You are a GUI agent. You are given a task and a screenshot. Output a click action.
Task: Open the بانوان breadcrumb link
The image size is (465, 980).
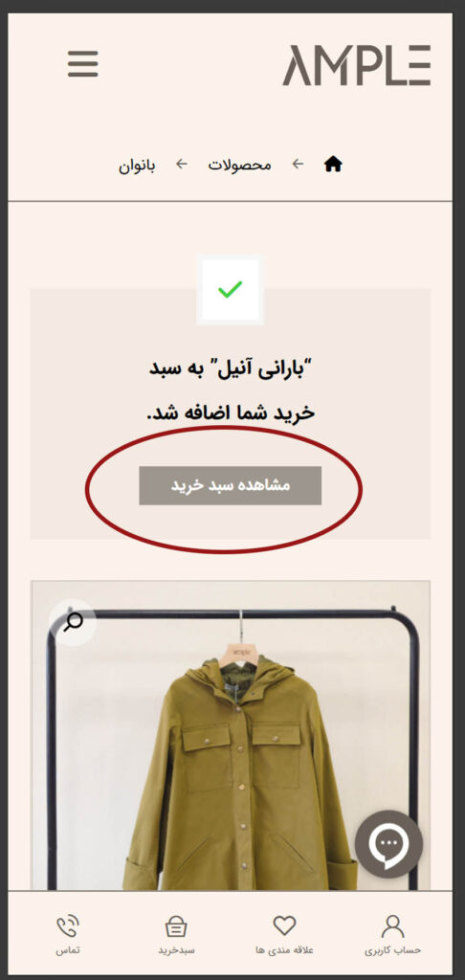137,166
